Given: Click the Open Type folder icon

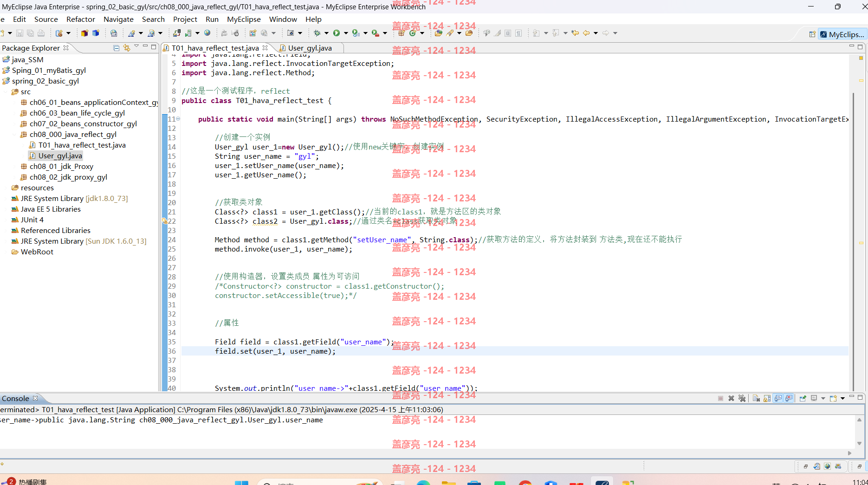Looking at the screenshot, I should click(438, 33).
